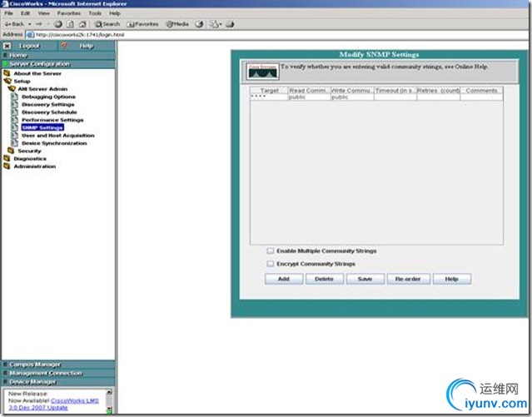Select the *.*.*.* target row cell
Viewport: 532px width, 417px height.
coord(270,97)
